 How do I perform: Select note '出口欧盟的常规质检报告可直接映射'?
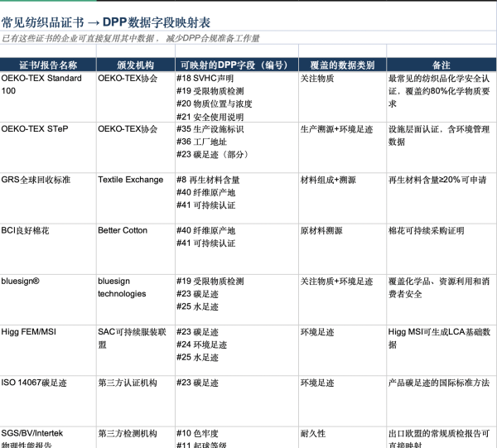point(442,437)
